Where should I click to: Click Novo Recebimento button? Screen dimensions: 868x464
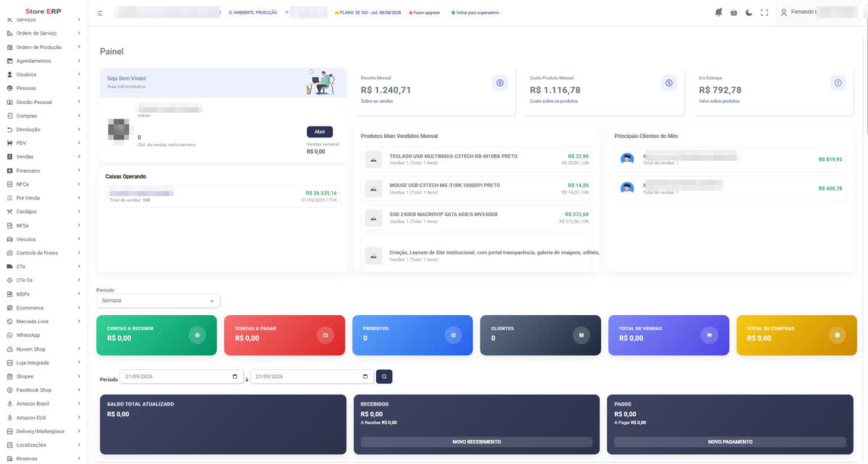(477, 442)
